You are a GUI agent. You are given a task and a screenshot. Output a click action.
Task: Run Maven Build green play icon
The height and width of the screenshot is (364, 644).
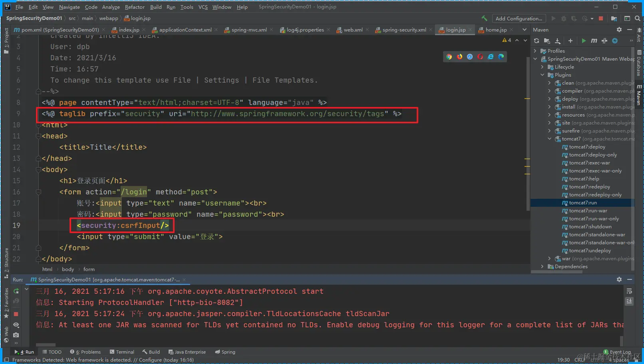click(584, 41)
